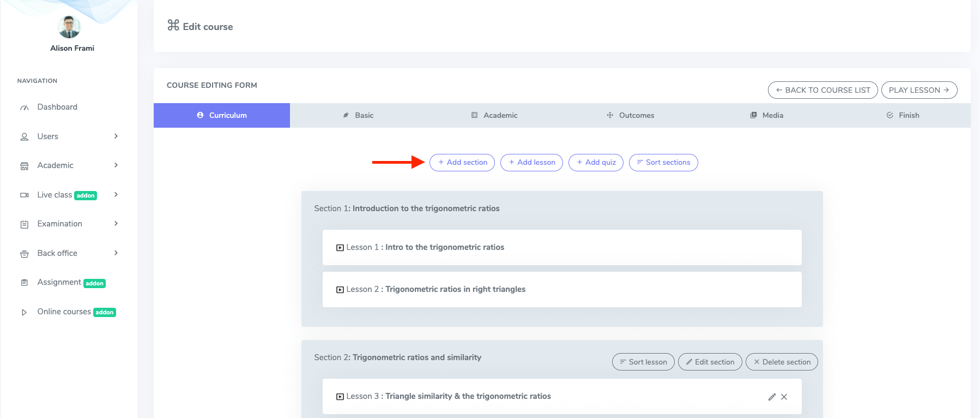Screen dimensions: 980x418
Task: Go to the Media tab
Action: click(x=766, y=115)
